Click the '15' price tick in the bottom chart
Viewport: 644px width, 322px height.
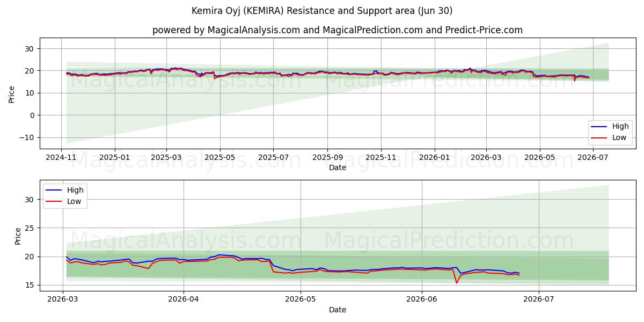coord(31,285)
